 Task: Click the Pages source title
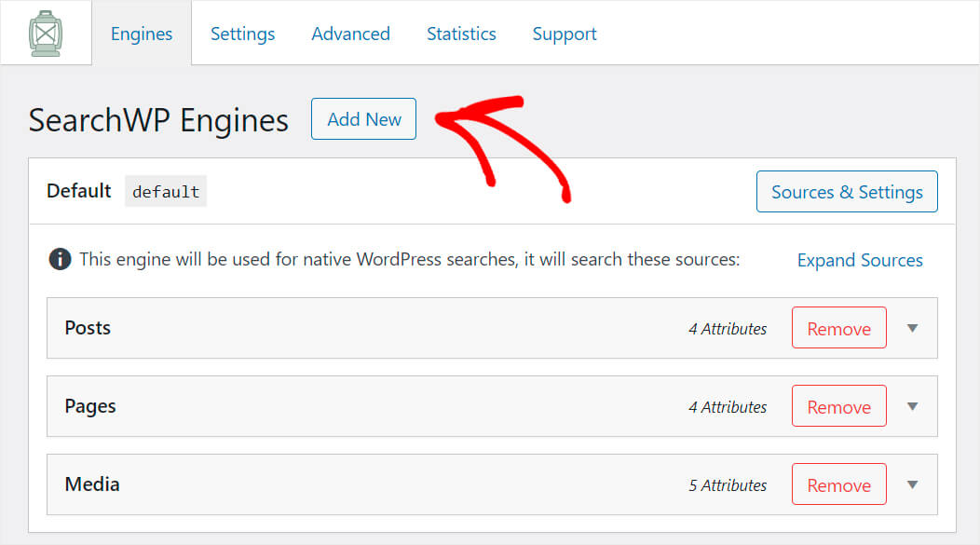[x=90, y=406]
